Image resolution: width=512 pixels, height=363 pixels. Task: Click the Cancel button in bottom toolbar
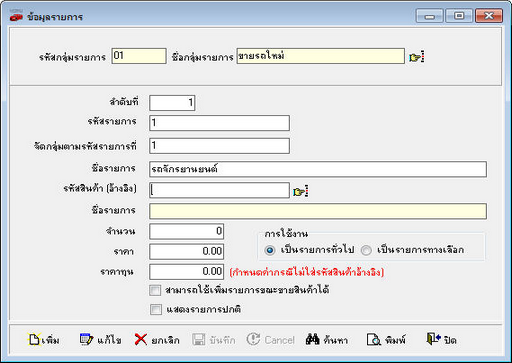[271, 340]
